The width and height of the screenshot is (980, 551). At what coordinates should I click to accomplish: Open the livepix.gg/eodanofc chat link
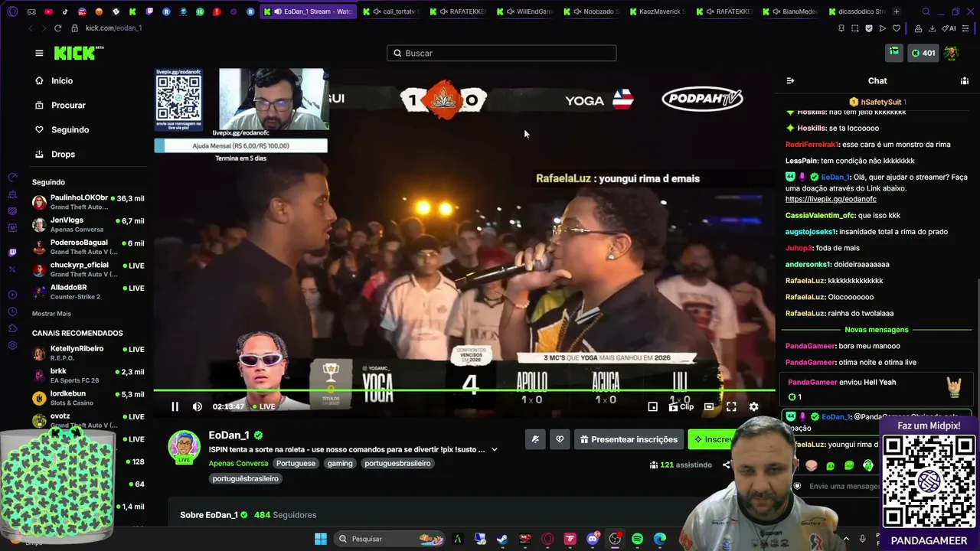point(831,199)
